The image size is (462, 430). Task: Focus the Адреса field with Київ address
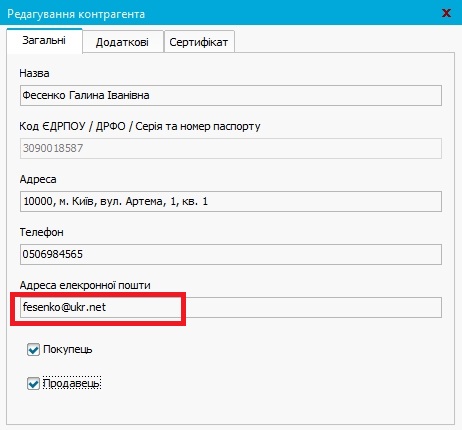(231, 201)
